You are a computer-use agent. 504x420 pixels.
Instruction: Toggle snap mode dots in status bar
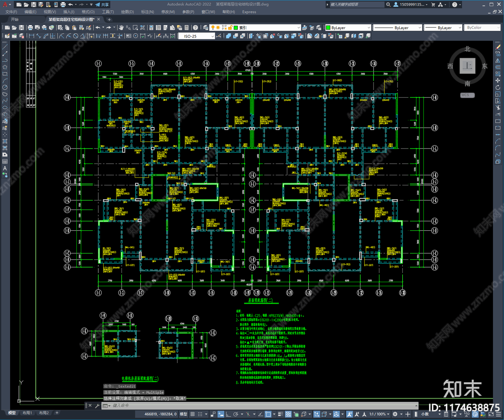(x=200, y=414)
